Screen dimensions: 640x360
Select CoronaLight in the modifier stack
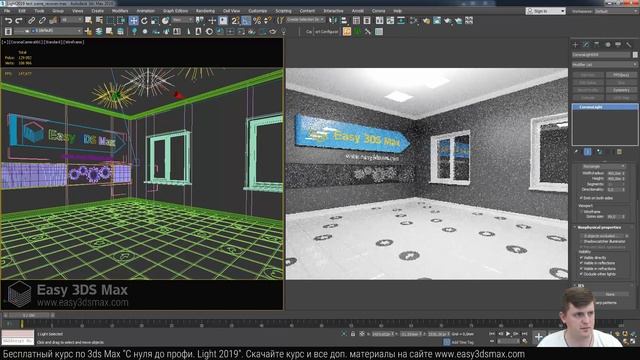click(605, 107)
